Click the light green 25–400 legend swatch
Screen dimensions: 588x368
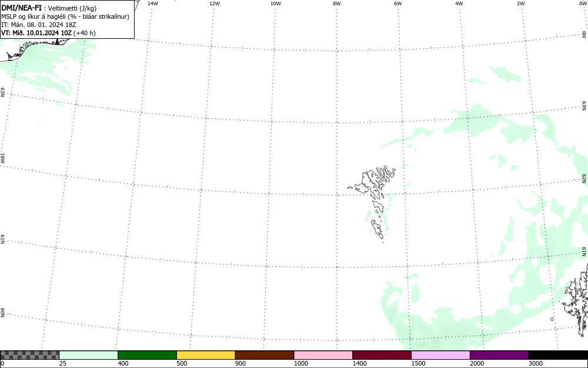(89, 355)
